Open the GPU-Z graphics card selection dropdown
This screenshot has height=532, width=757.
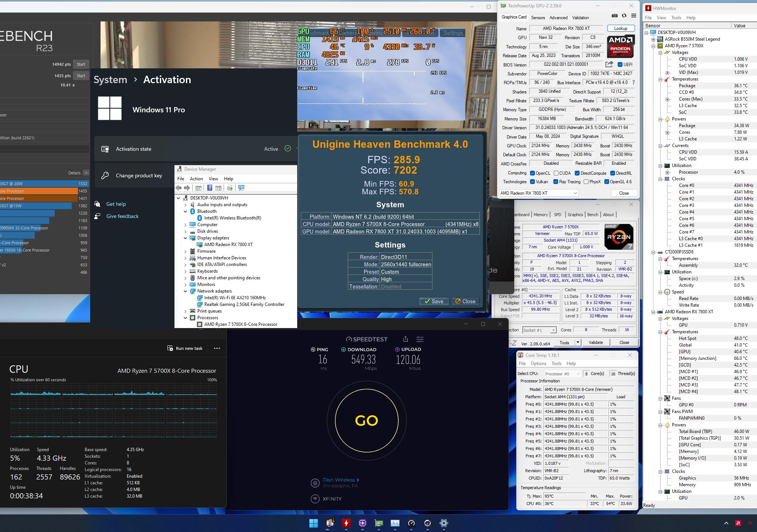(x=539, y=193)
